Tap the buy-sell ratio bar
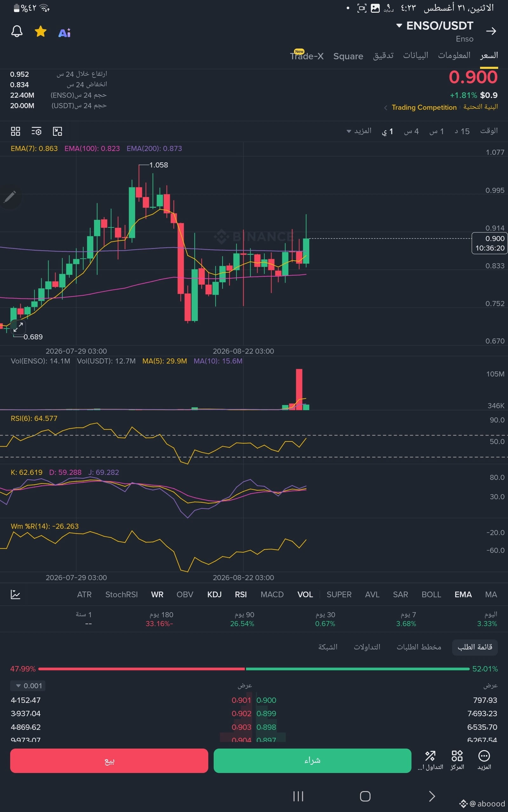 (x=254, y=669)
